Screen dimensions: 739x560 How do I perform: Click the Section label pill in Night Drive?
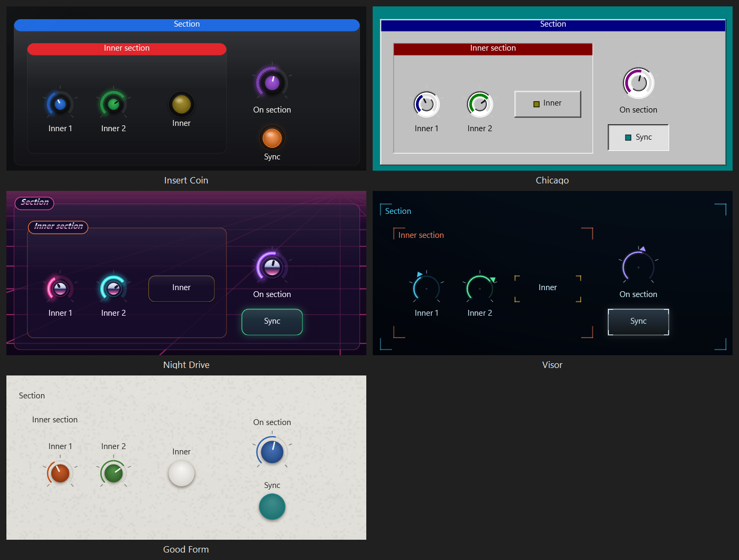click(x=35, y=203)
